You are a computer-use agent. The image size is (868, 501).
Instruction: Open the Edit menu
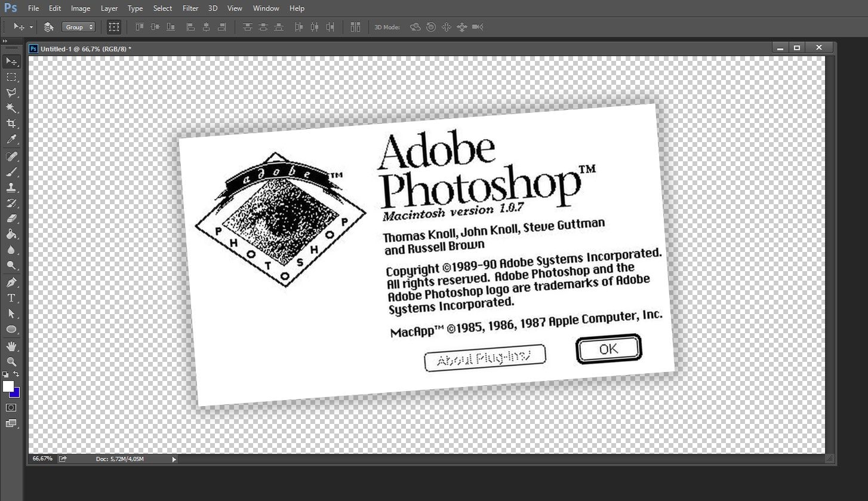click(x=55, y=8)
